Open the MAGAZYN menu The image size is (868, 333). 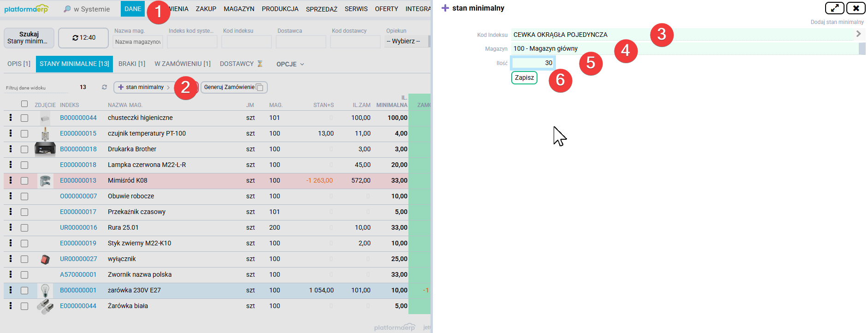click(x=239, y=9)
